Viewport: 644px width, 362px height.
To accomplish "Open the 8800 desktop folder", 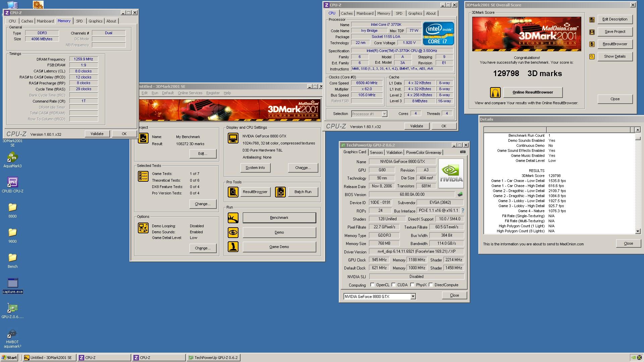I will tap(12, 210).
